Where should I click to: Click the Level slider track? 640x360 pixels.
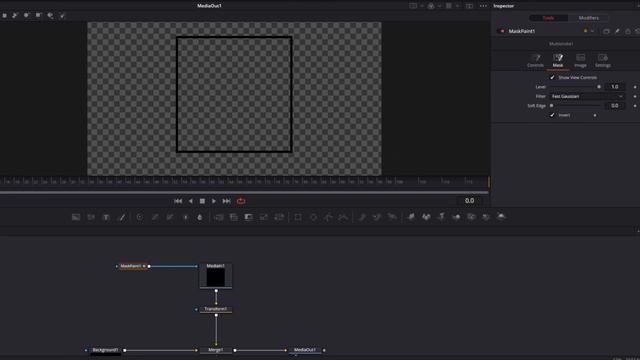coord(575,87)
